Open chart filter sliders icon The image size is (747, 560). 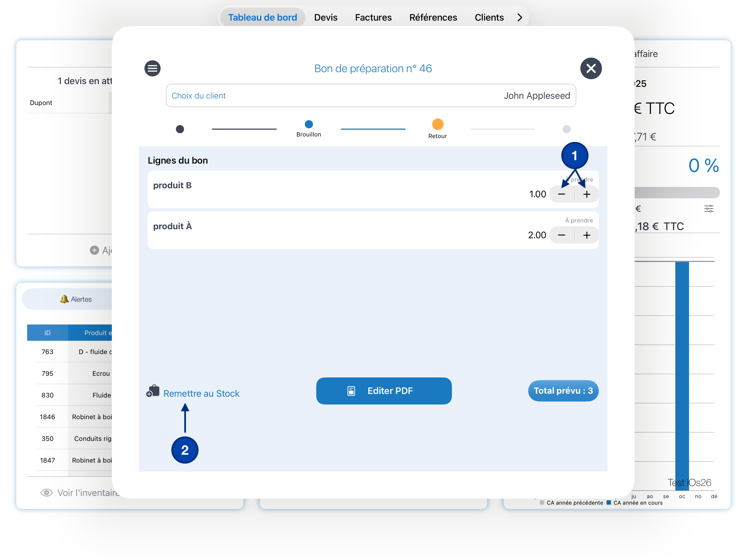(x=708, y=209)
